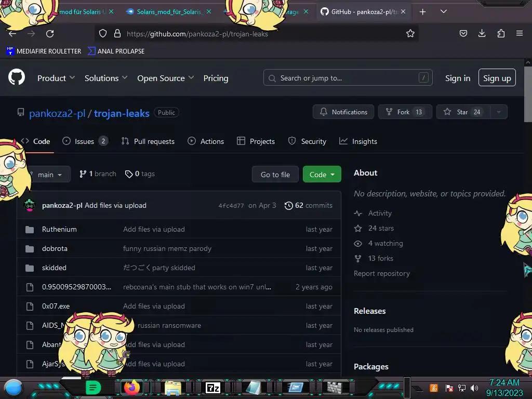The image size is (532, 399).
Task: Open the Projects tab
Action: 256,141
